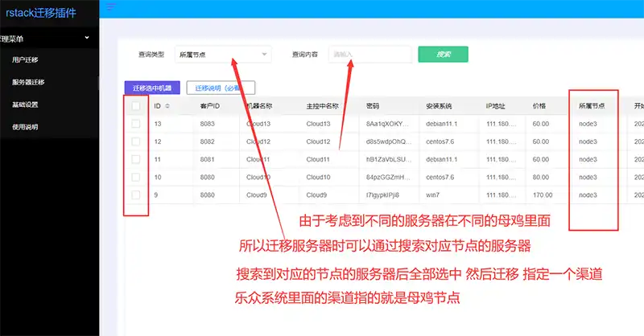Viewport: 644px width, 336px height.
Task: Click the ID column sort arrows
Action: pyautogui.click(x=167, y=106)
